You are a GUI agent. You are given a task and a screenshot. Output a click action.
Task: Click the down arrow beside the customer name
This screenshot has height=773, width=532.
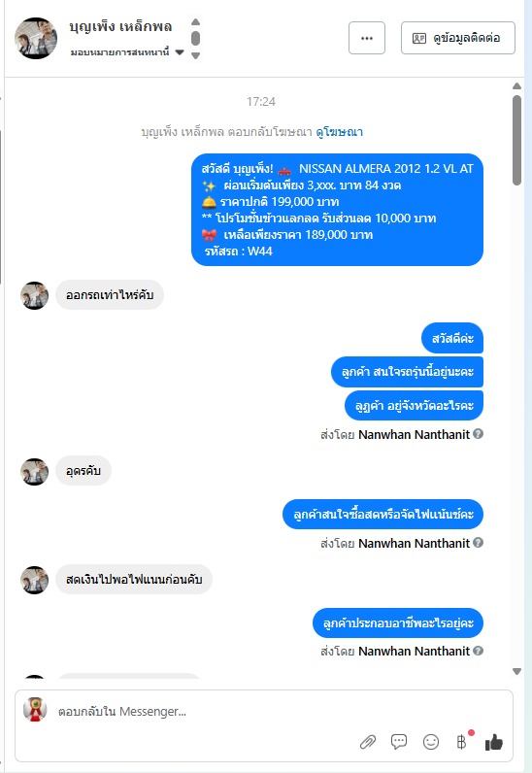(x=196, y=55)
